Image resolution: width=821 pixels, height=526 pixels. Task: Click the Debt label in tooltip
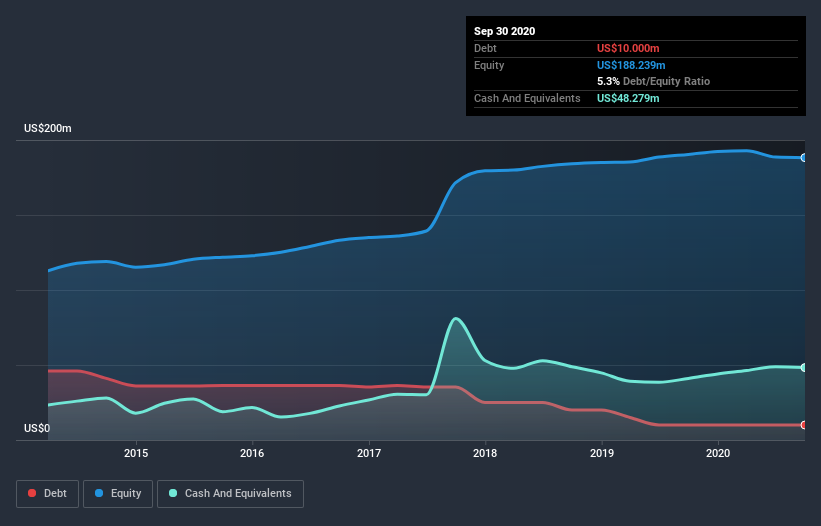coord(485,48)
